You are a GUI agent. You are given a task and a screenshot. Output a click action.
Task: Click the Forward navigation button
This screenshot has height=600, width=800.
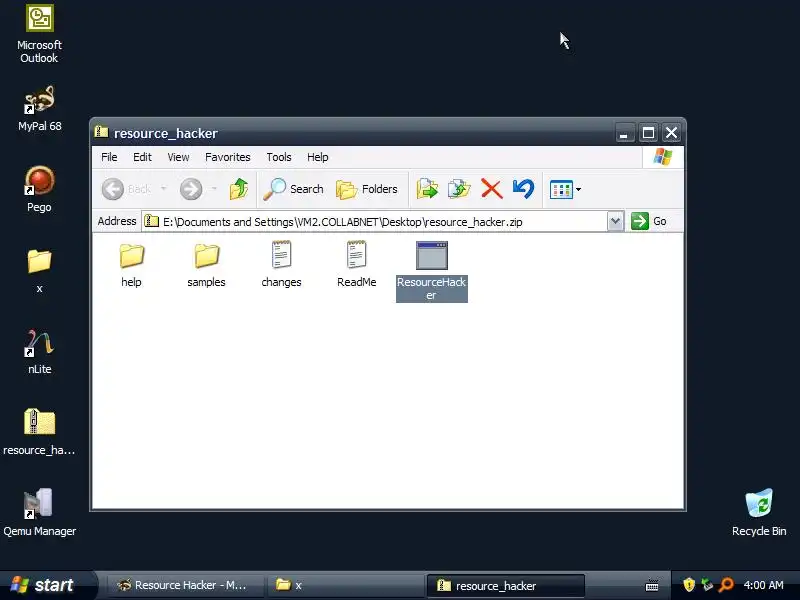(191, 189)
